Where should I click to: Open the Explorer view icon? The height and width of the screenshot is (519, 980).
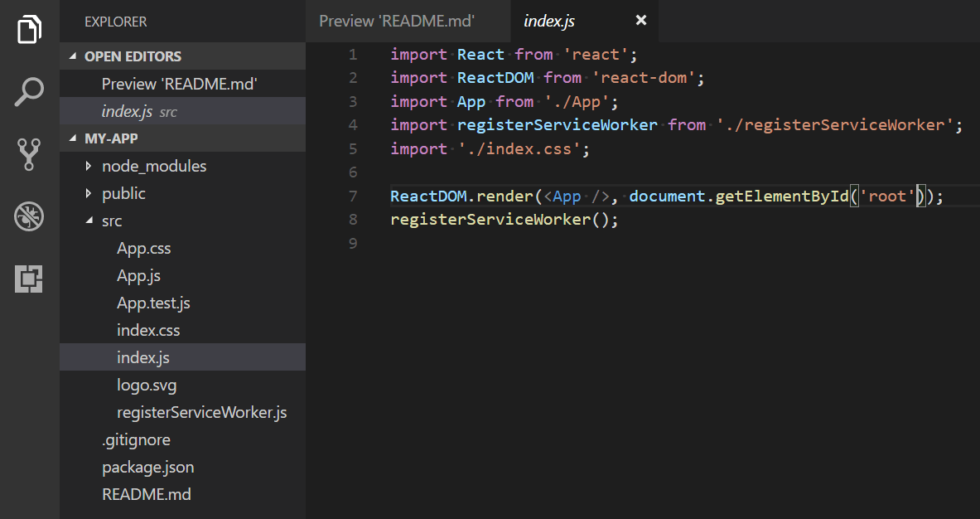(x=29, y=29)
